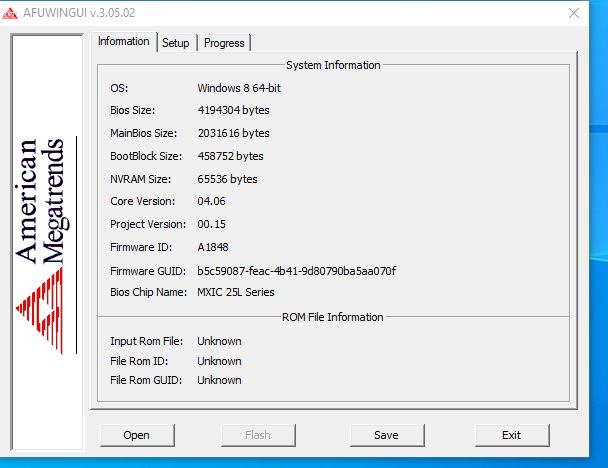Select the OS value 'Windows 8 64-bit'
The height and width of the screenshot is (468, 608).
239,88
